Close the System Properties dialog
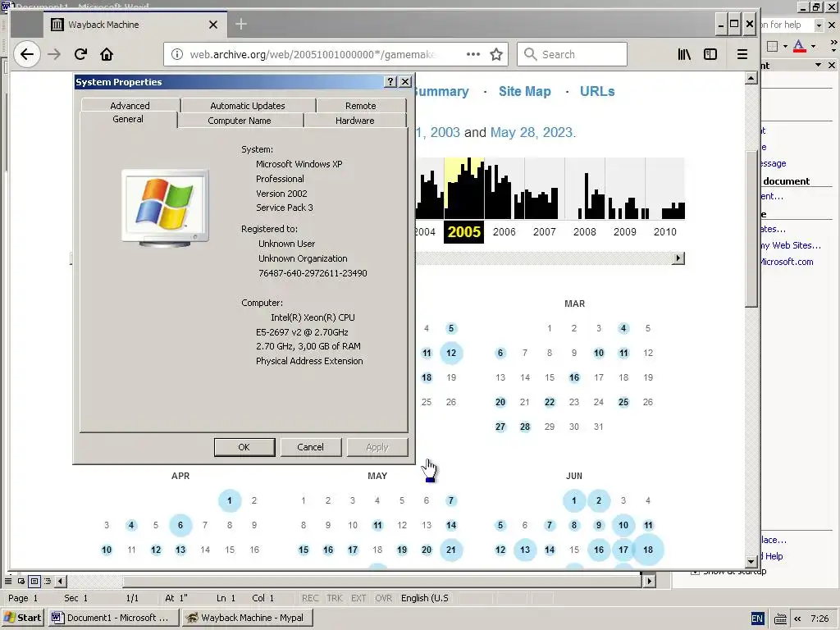This screenshot has height=630, width=840. pos(405,81)
